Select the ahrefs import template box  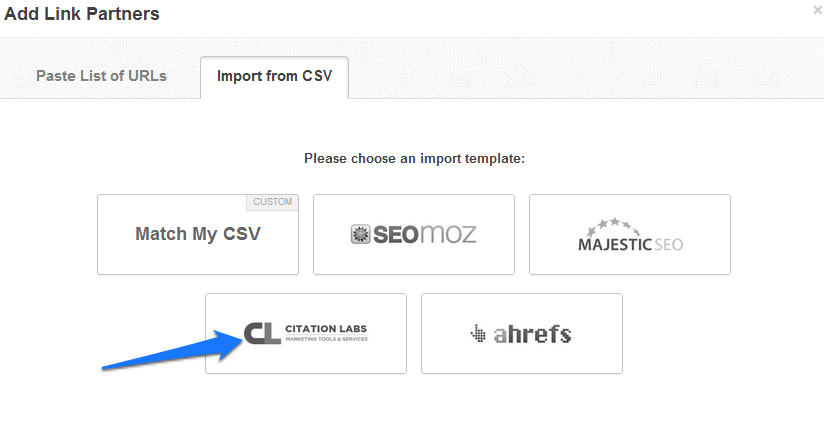[521, 333]
